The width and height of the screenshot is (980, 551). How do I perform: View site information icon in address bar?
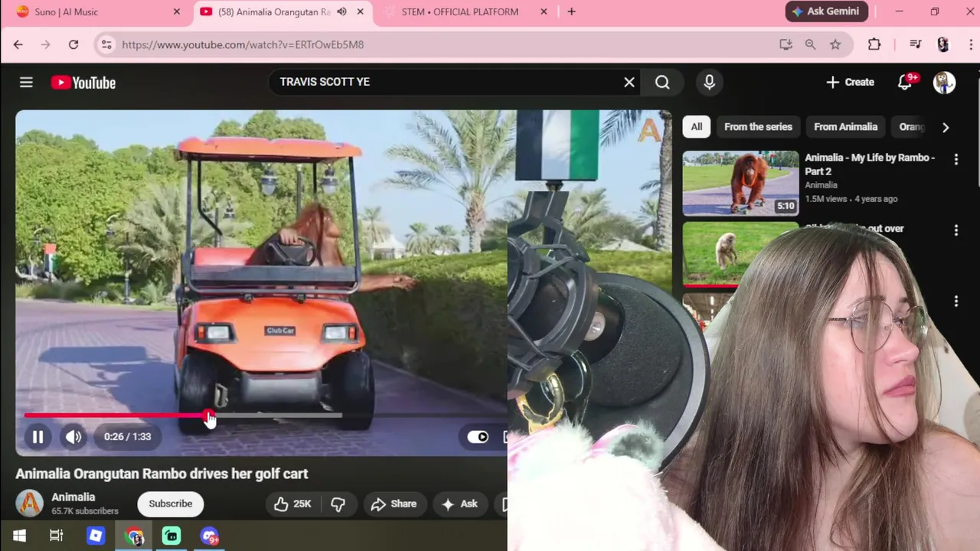[106, 44]
